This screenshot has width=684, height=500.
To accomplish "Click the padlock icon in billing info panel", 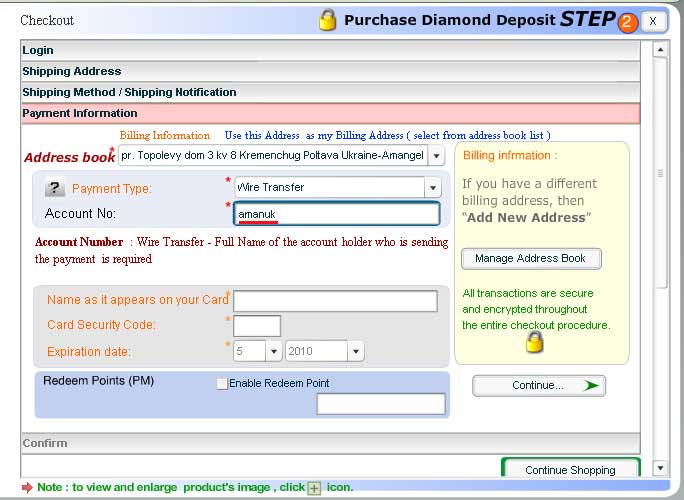I will tap(535, 343).
